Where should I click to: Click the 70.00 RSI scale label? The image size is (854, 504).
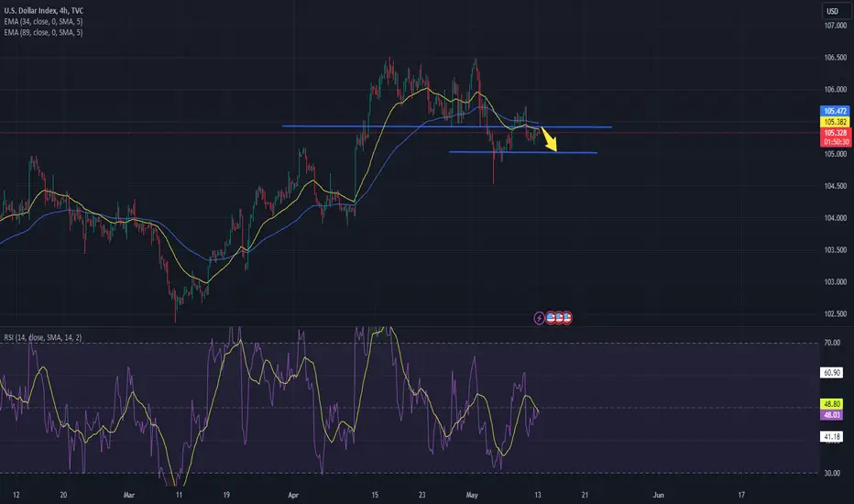(832, 343)
